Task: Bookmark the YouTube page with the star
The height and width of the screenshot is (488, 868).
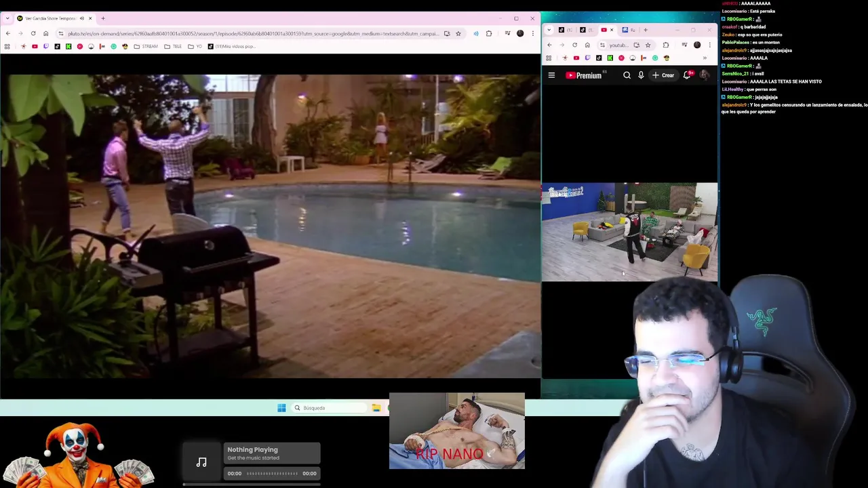Action: (x=648, y=45)
